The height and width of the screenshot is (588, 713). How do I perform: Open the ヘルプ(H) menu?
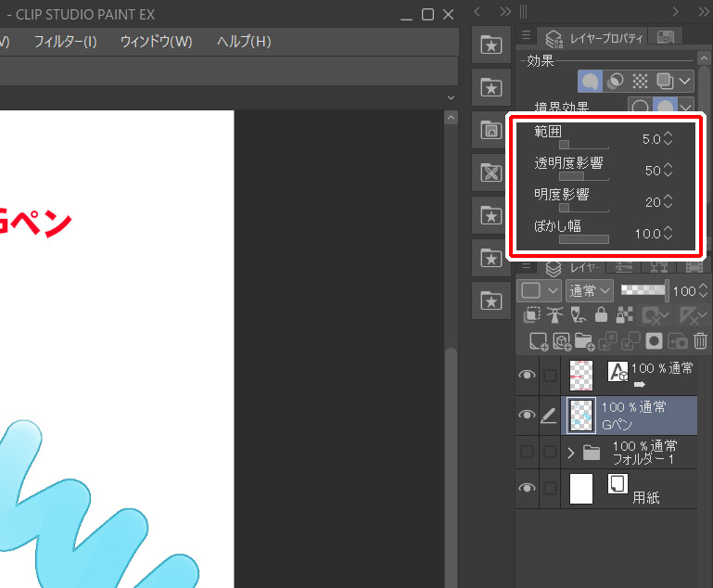[x=244, y=42]
